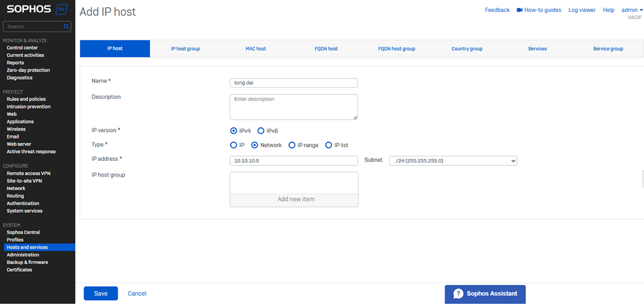Click the Cancel link
The width and height of the screenshot is (644, 304).
click(x=137, y=293)
